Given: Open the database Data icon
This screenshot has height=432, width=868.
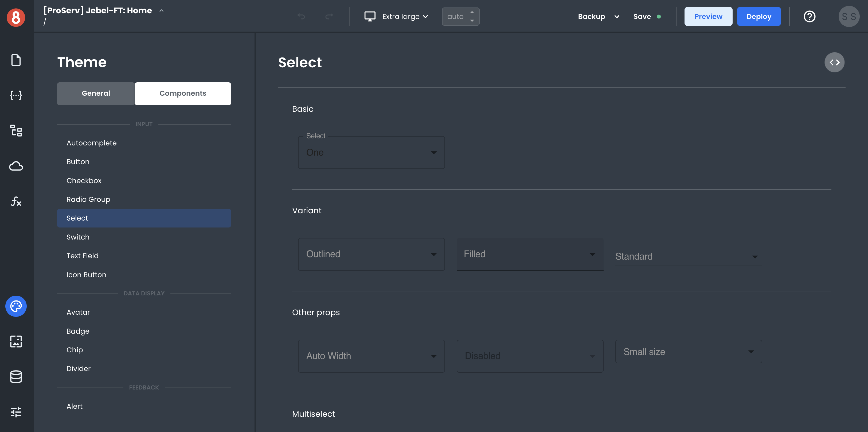Looking at the screenshot, I should 16,377.
